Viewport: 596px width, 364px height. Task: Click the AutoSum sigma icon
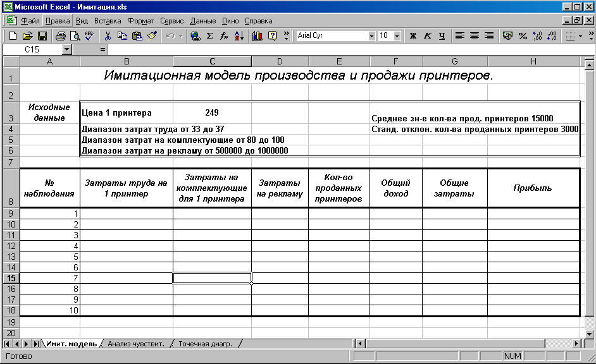[x=210, y=36]
